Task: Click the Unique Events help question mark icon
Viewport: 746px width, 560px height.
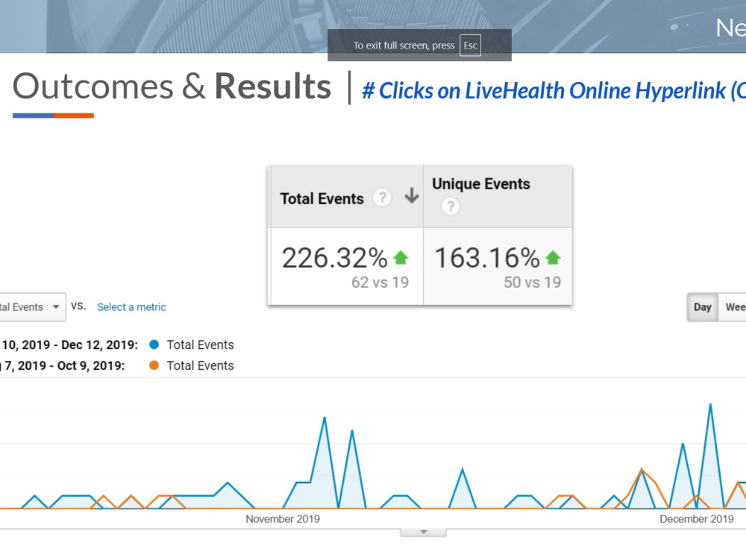Action: 450,207
